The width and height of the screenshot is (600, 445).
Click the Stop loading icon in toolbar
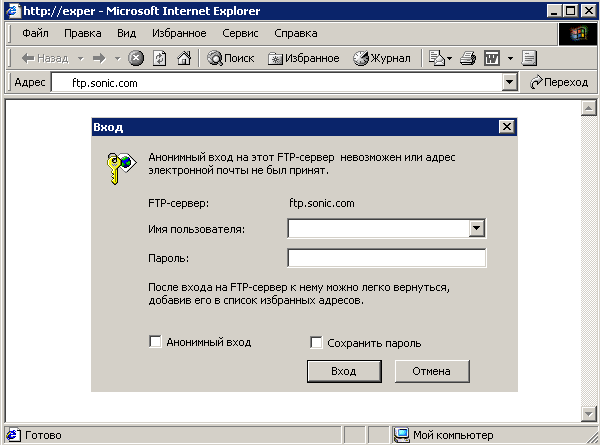click(x=136, y=58)
